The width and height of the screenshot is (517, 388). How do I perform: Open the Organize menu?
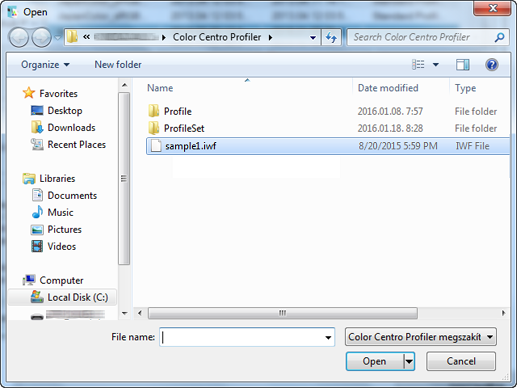click(x=45, y=65)
